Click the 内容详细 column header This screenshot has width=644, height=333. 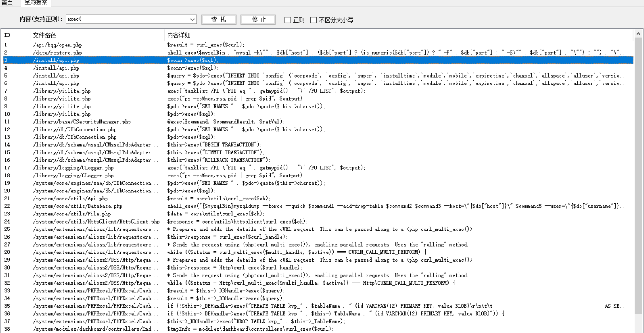398,35
